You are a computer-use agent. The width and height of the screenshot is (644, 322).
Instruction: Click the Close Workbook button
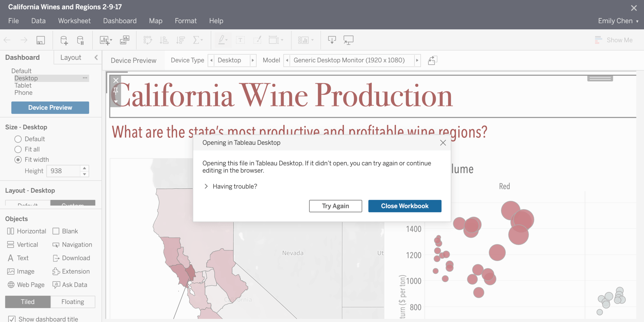point(405,206)
